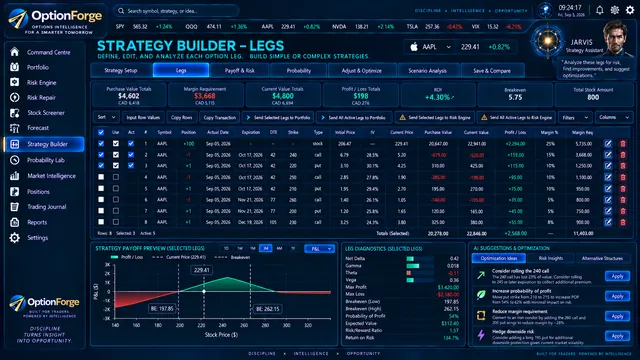Open the Payoff & Risk tab
This screenshot has width=640, height=360.
point(240,70)
